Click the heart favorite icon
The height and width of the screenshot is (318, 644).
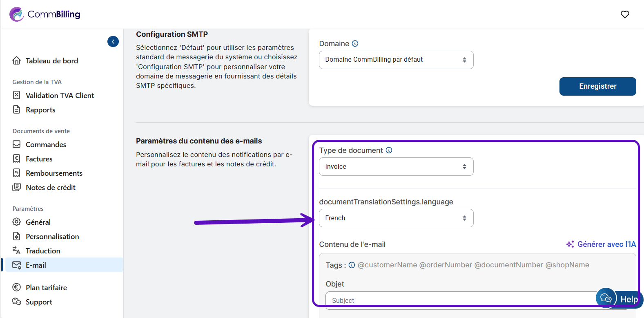click(625, 15)
